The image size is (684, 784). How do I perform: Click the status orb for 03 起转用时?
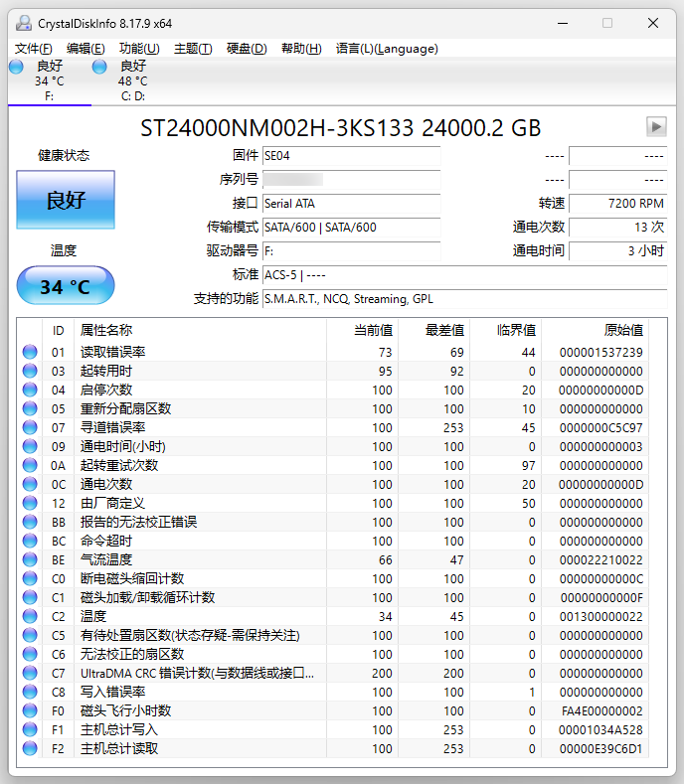tap(30, 371)
